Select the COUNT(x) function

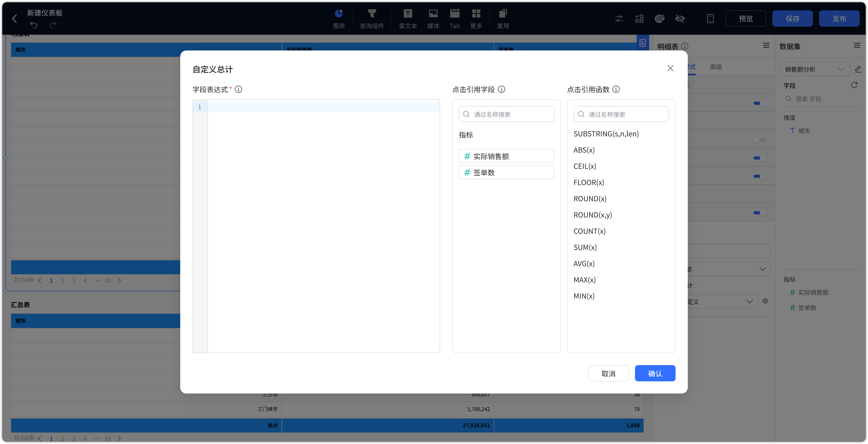(x=589, y=231)
